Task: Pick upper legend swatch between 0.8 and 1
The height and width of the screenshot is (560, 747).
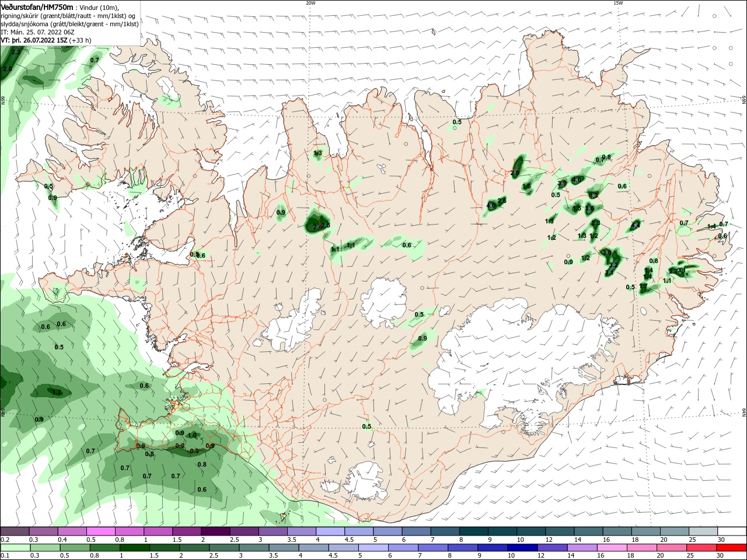Action: 129,531
